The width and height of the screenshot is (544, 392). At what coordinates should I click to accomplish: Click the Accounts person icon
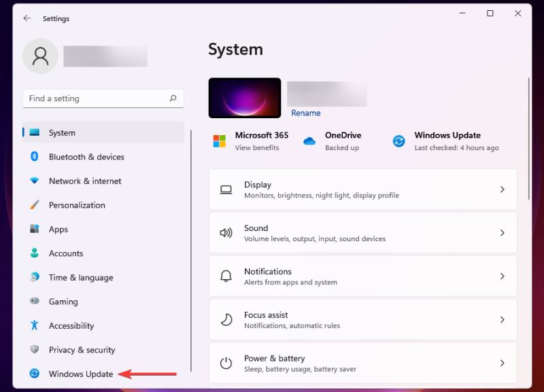coord(35,253)
